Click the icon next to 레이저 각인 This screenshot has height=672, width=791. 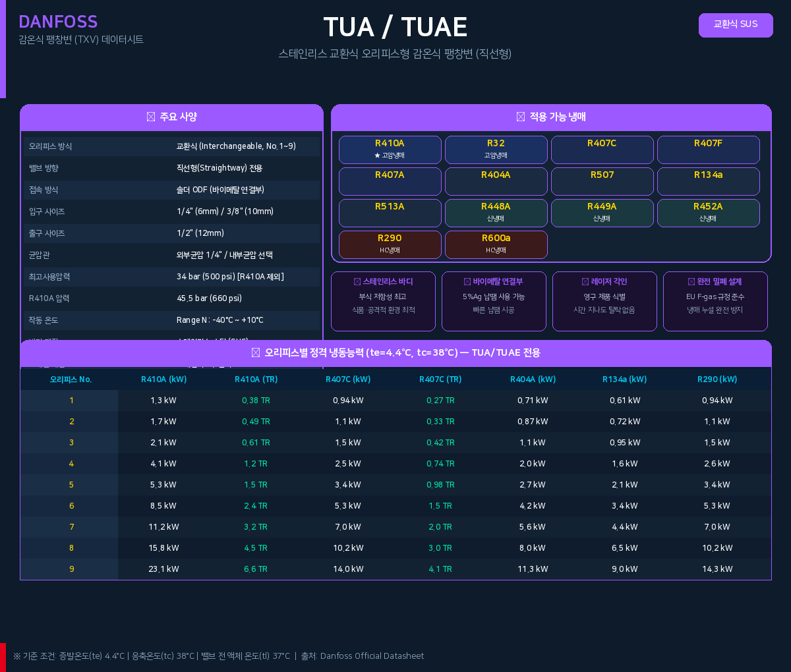(x=585, y=281)
